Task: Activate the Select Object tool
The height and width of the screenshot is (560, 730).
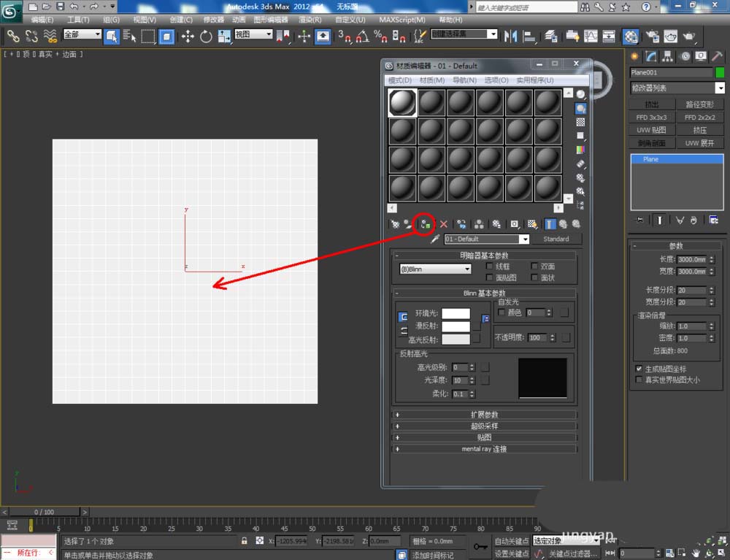Action: (111, 37)
